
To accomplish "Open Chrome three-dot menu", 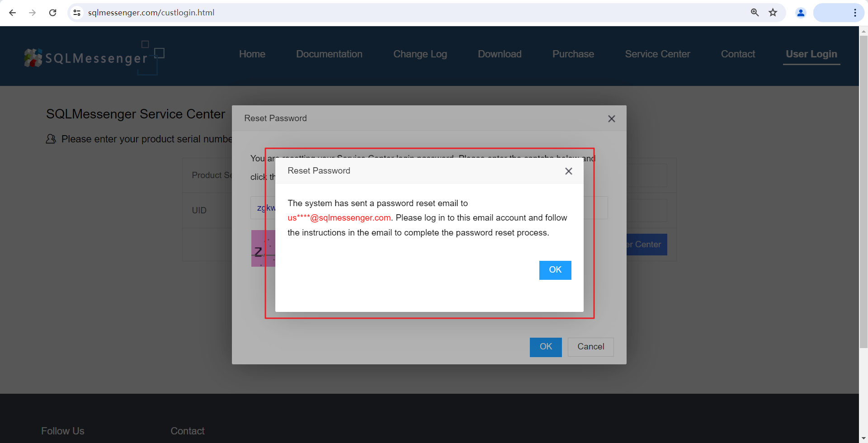I will (855, 13).
